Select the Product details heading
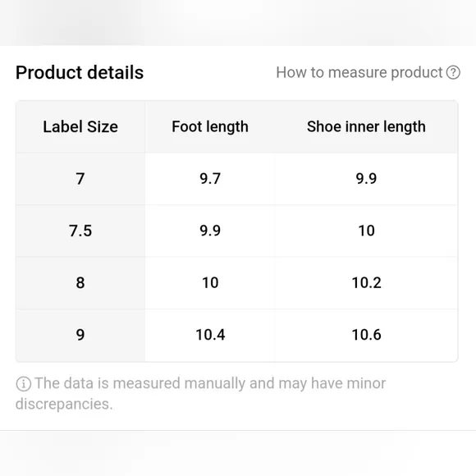Viewport: 476px width, 476px height. [80, 72]
